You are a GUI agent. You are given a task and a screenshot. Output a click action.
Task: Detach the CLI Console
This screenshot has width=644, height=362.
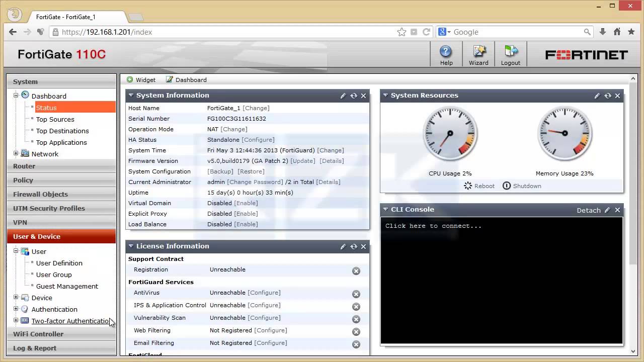[589, 210]
